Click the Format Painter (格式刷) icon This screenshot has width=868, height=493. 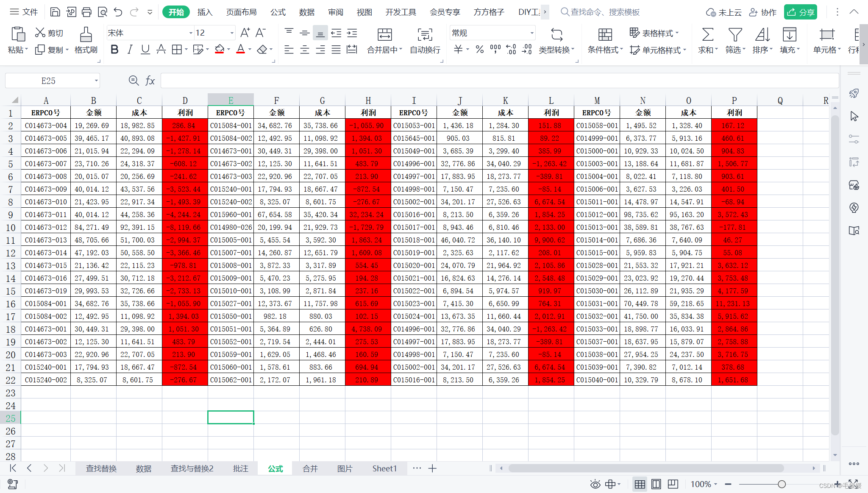click(x=86, y=35)
